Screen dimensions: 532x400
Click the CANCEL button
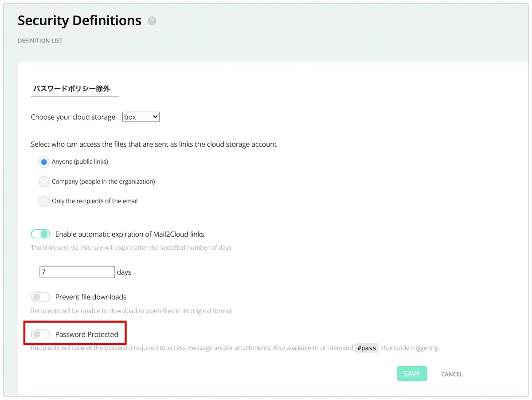(x=452, y=374)
